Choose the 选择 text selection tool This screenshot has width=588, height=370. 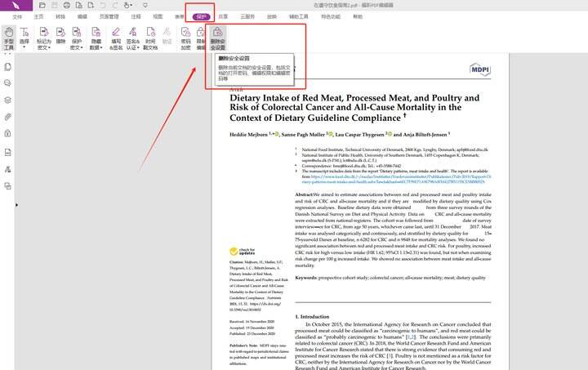pyautogui.click(x=24, y=36)
